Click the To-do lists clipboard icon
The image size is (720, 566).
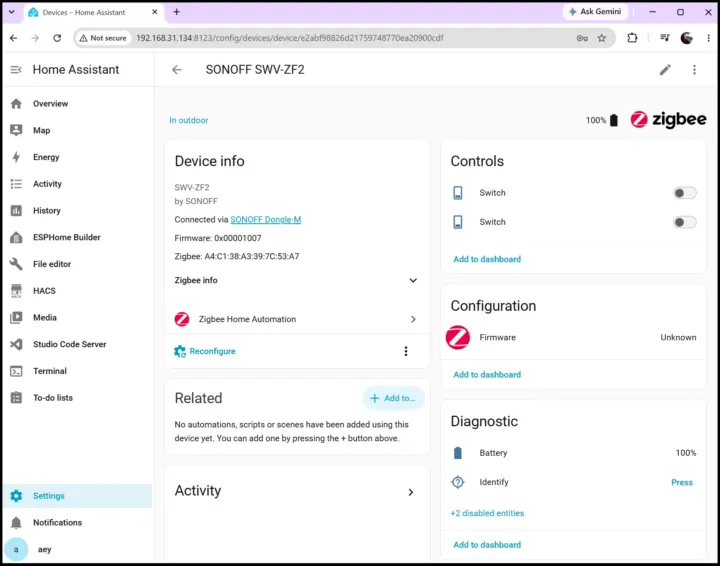(x=16, y=398)
